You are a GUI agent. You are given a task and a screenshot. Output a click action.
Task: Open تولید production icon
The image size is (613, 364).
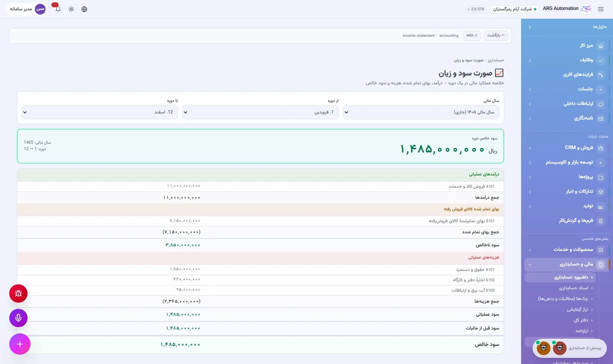(x=601, y=207)
